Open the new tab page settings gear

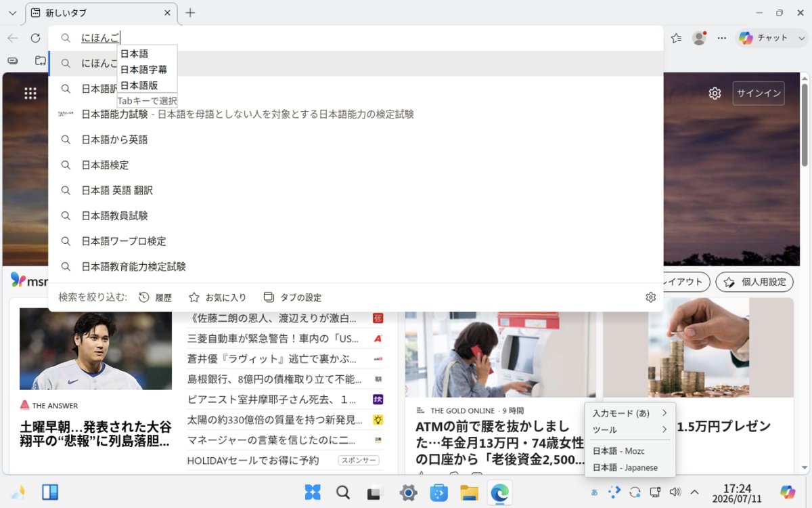[x=715, y=93]
